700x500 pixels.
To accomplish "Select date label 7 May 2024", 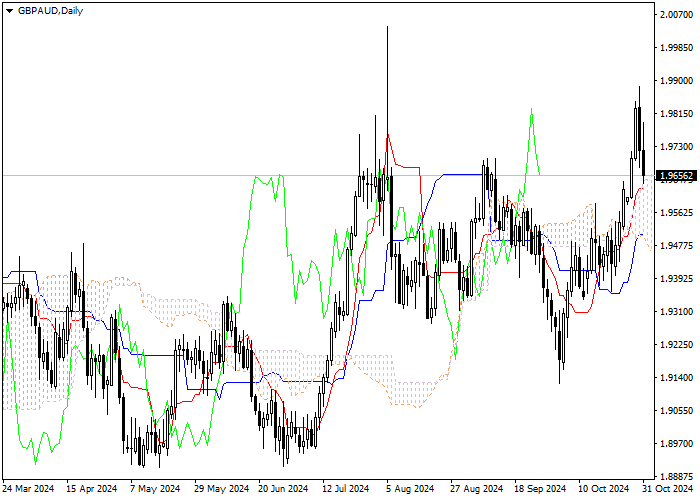I will tap(155, 489).
